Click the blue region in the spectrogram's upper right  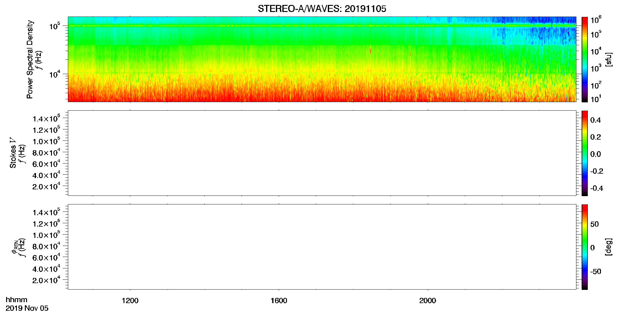534,31
